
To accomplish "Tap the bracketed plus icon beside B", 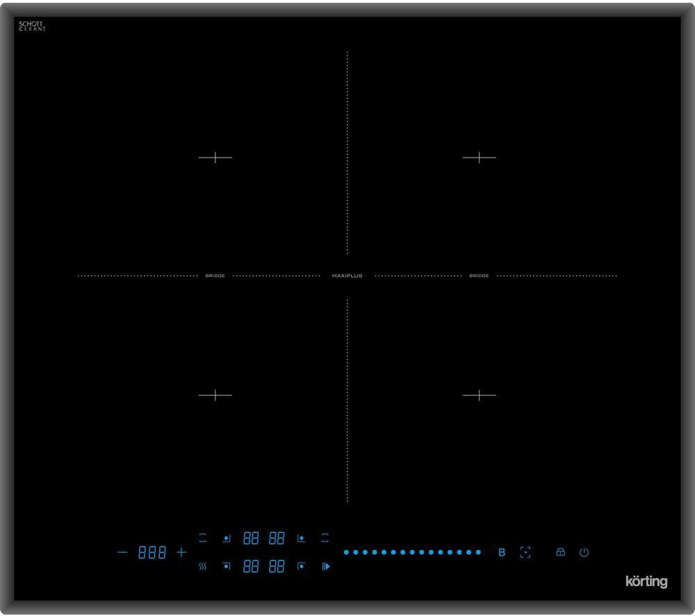I will pyautogui.click(x=525, y=552).
